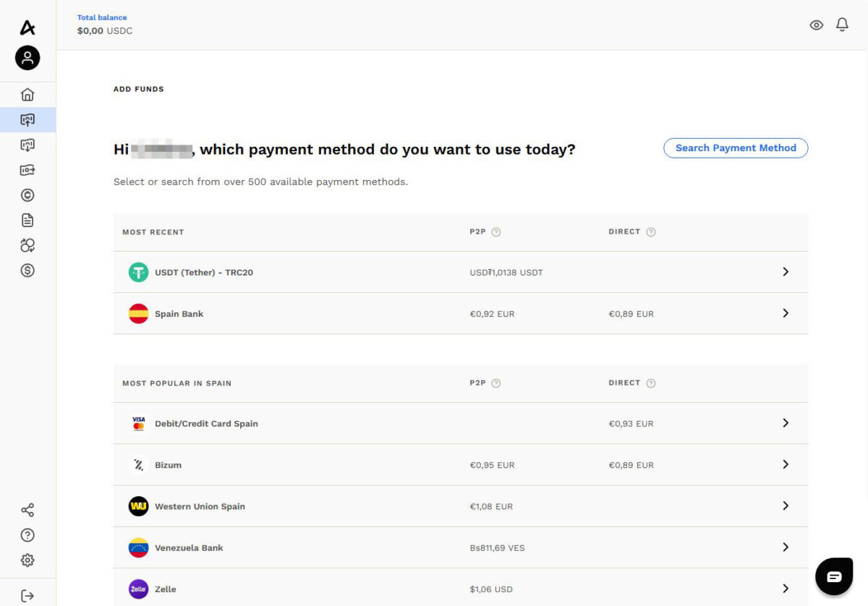868x606 pixels.
Task: Click the MOST POPULAR IN SPAIN header
Action: point(177,383)
